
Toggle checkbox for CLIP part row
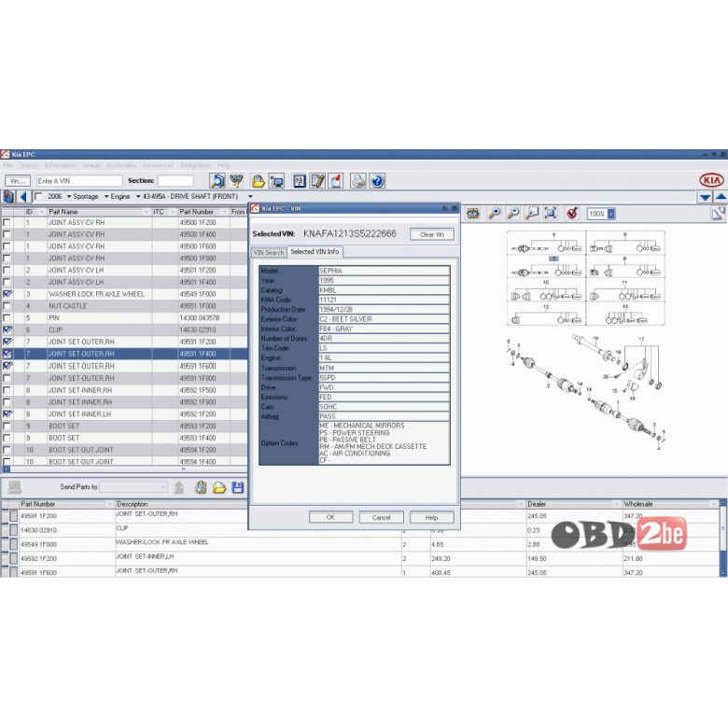(x=7, y=329)
